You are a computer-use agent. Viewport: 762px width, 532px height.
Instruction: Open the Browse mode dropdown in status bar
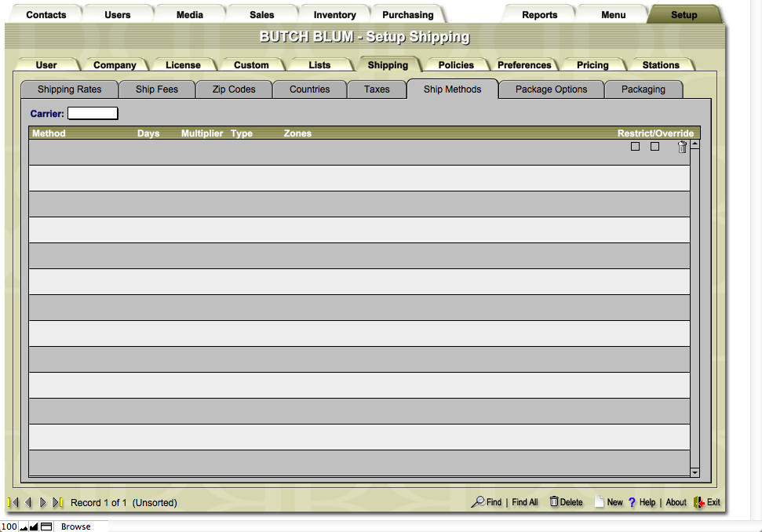click(x=76, y=527)
